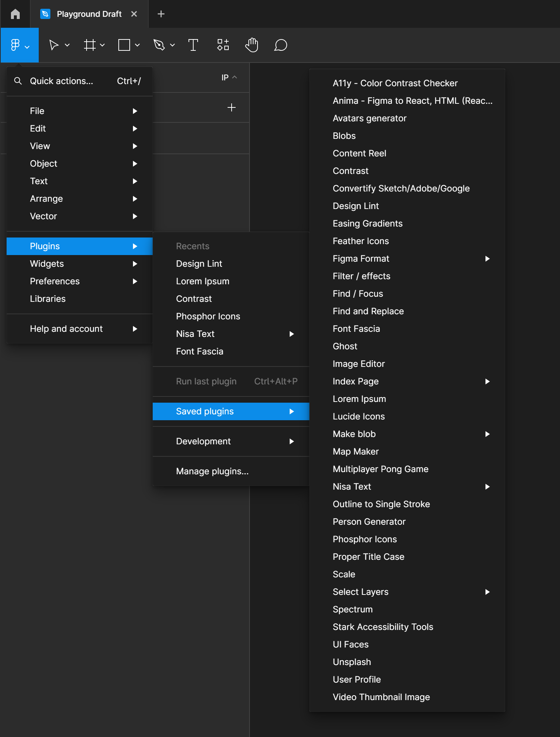Launch Easing Gradients plugin
560x737 pixels.
point(407,223)
